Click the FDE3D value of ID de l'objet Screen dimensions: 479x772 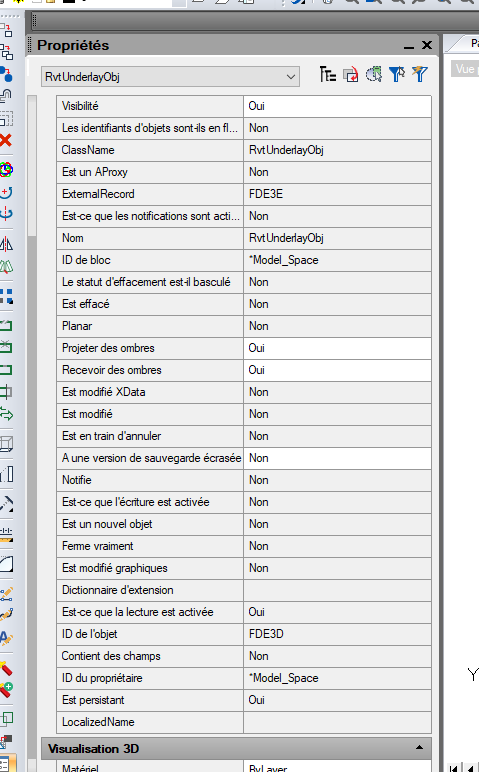tap(337, 634)
